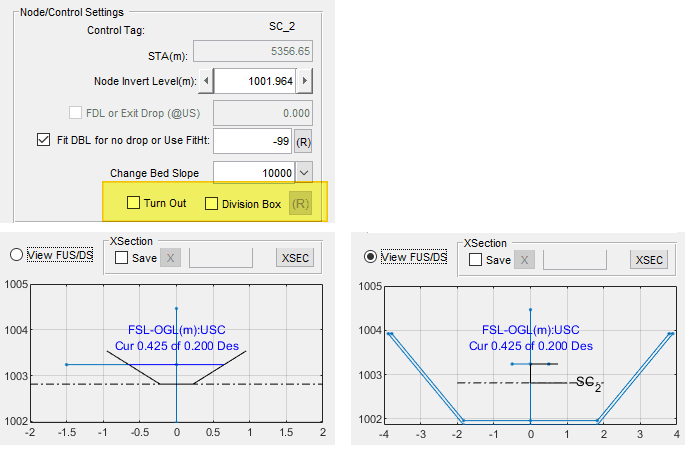Click the Node Invert Level value field
Viewport: 692px width, 452px height.
pos(256,81)
